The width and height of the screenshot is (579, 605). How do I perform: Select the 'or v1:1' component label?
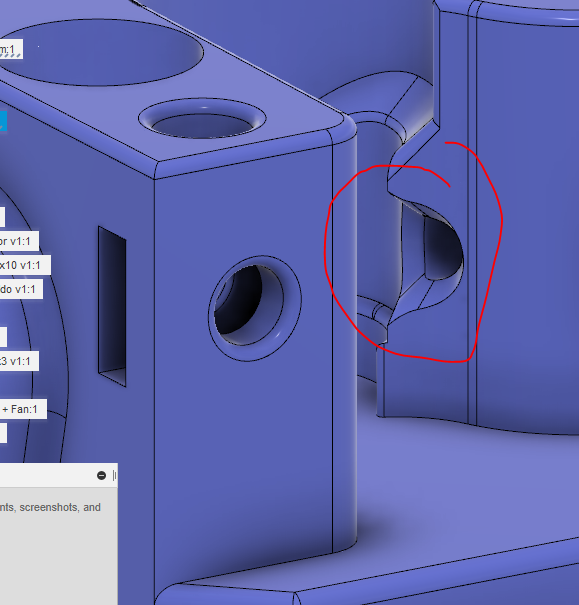19,241
